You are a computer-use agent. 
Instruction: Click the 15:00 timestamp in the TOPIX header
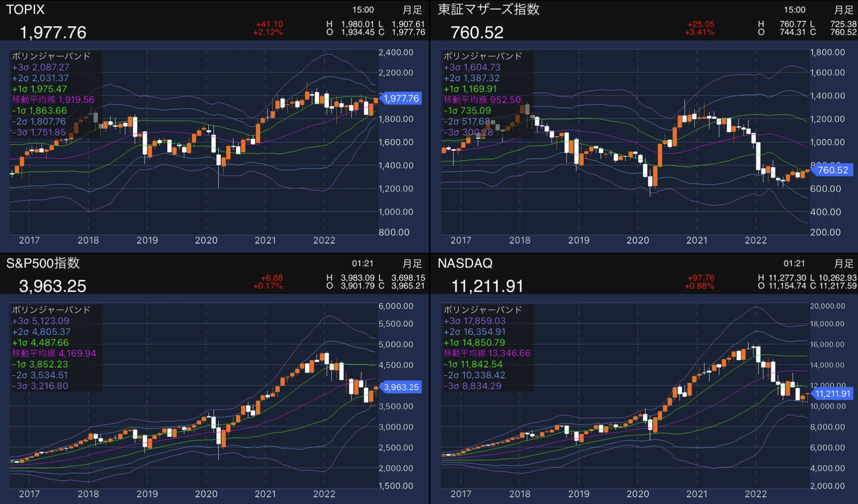pyautogui.click(x=363, y=10)
